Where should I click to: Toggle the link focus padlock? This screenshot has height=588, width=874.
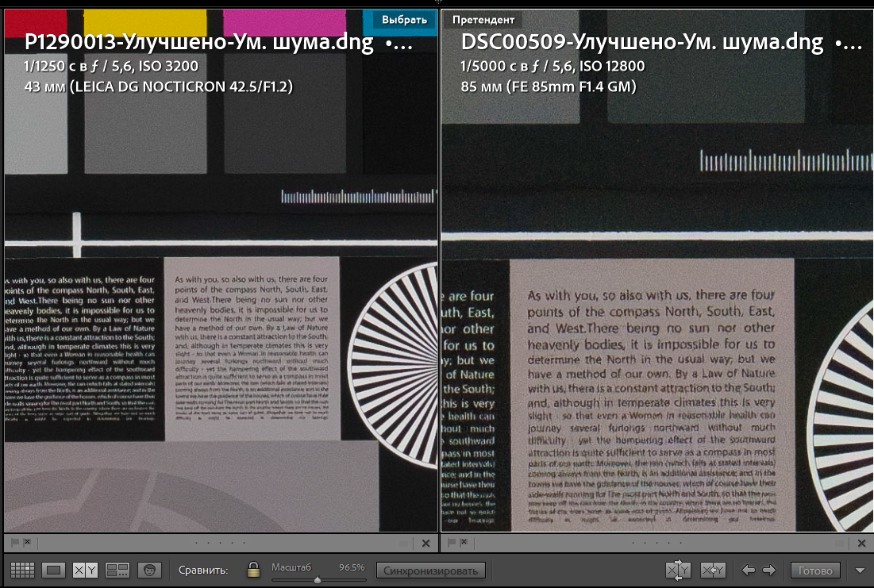253,569
